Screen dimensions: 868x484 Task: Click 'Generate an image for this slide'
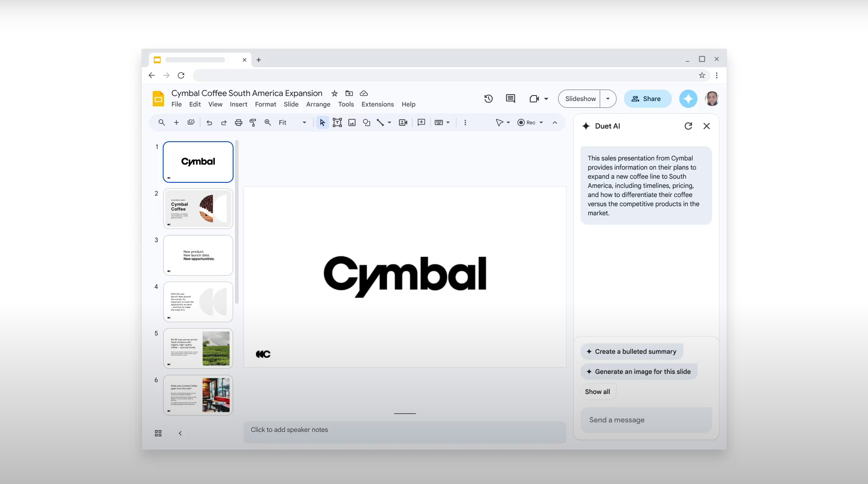pos(639,372)
